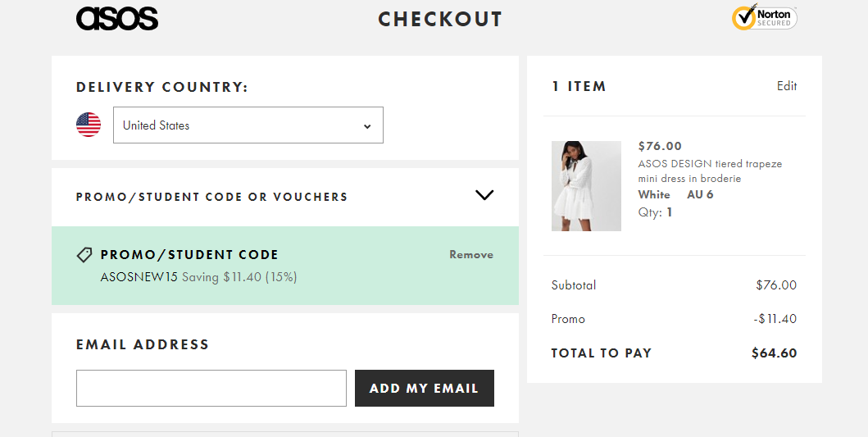Viewport: 868px width, 437px height.
Task: Click the Delivery Country label
Action: coord(161,87)
